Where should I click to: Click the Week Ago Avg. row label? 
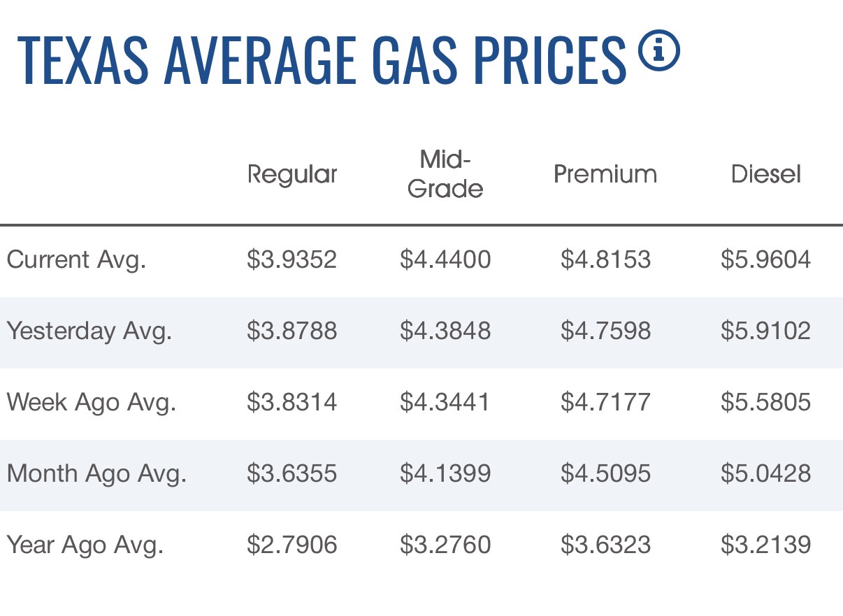tap(91, 403)
